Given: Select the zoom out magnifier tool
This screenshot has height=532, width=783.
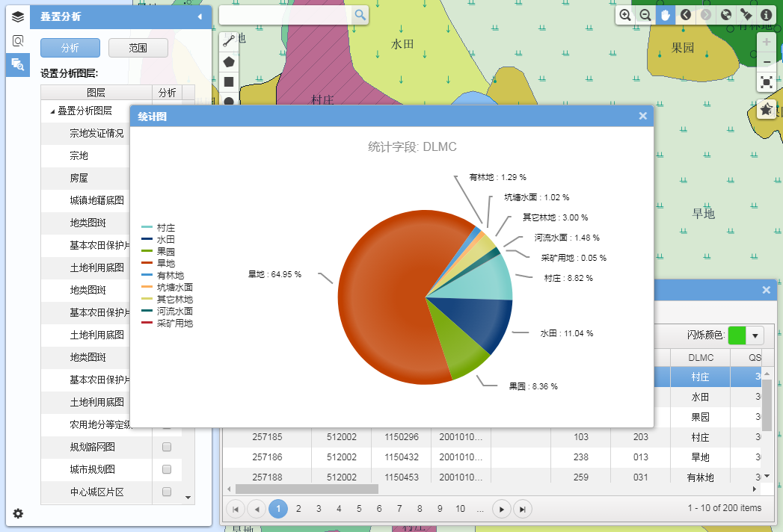Looking at the screenshot, I should [645, 15].
